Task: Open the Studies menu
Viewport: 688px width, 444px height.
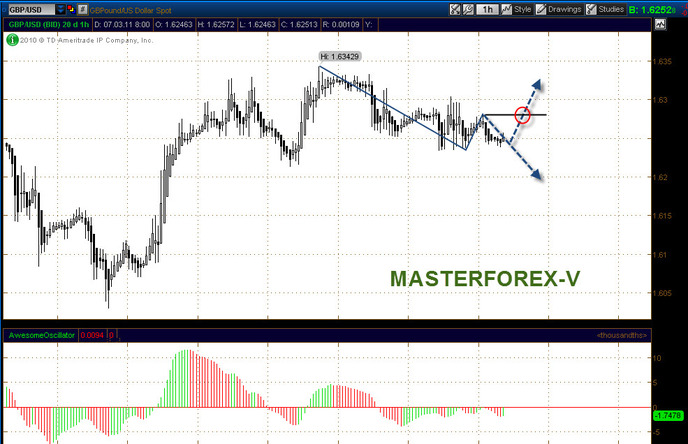Action: (605, 9)
